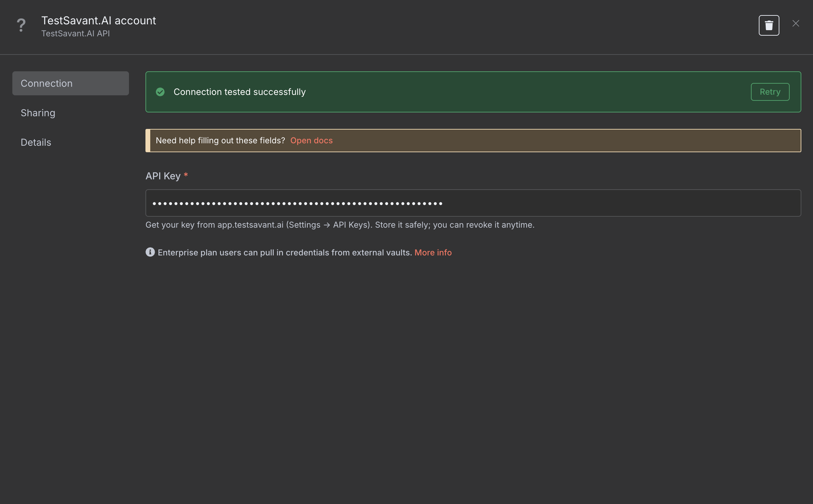Click the TestSavant.AI account title to rename
This screenshot has height=504, width=813.
coord(98,21)
